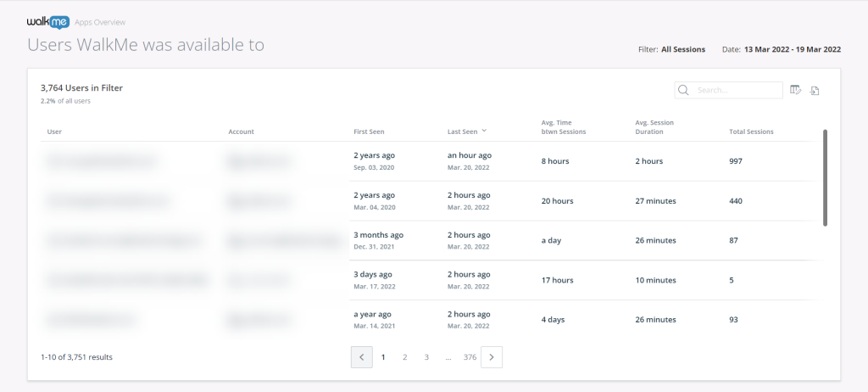The height and width of the screenshot is (392, 868).
Task: Sort by Avg. Session Duration header
Action: coord(654,127)
